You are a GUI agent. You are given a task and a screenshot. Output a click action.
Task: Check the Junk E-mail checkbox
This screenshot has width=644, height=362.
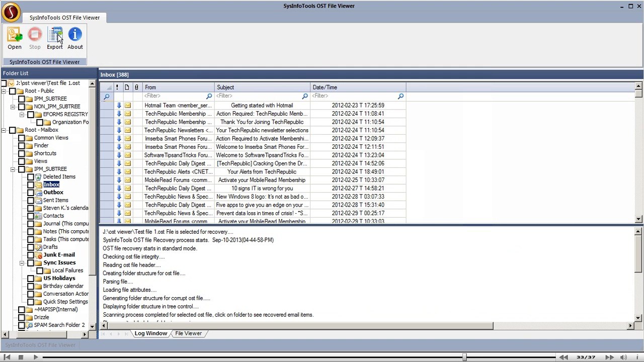(31, 255)
